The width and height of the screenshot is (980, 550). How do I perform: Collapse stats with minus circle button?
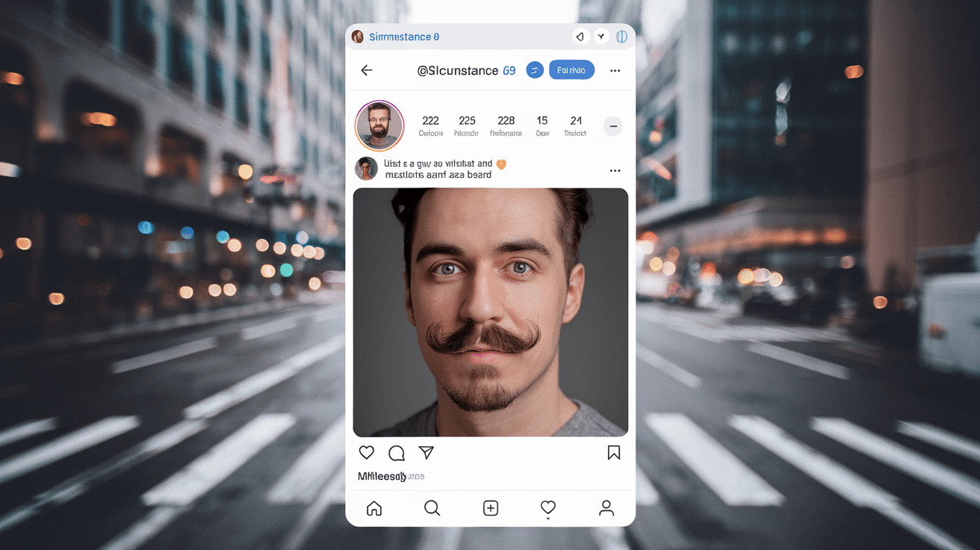coord(612,126)
